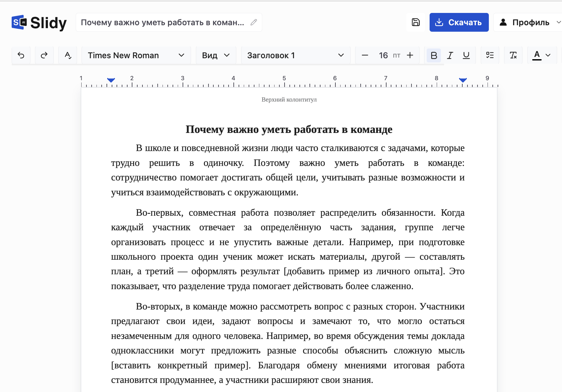Select the left indent ruler marker
The image size is (562, 392).
(x=111, y=80)
